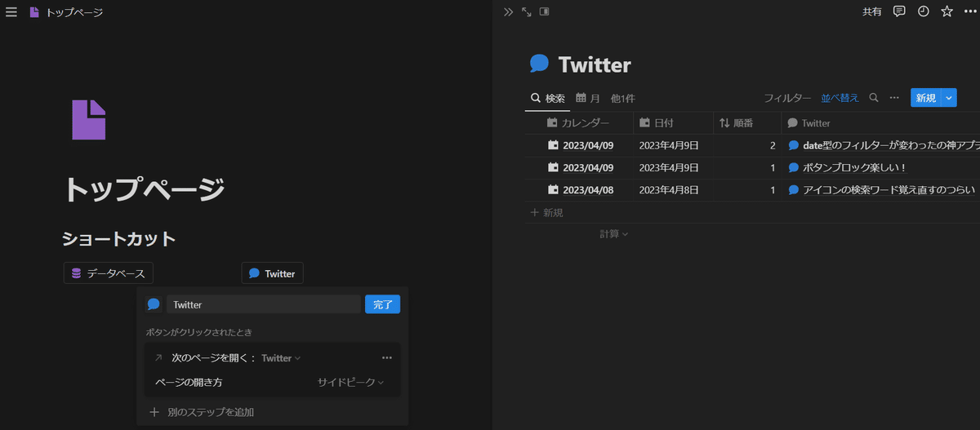980x430 pixels.
Task: Click the plus icon of 別のステップを追加
Action: pyautogui.click(x=154, y=412)
